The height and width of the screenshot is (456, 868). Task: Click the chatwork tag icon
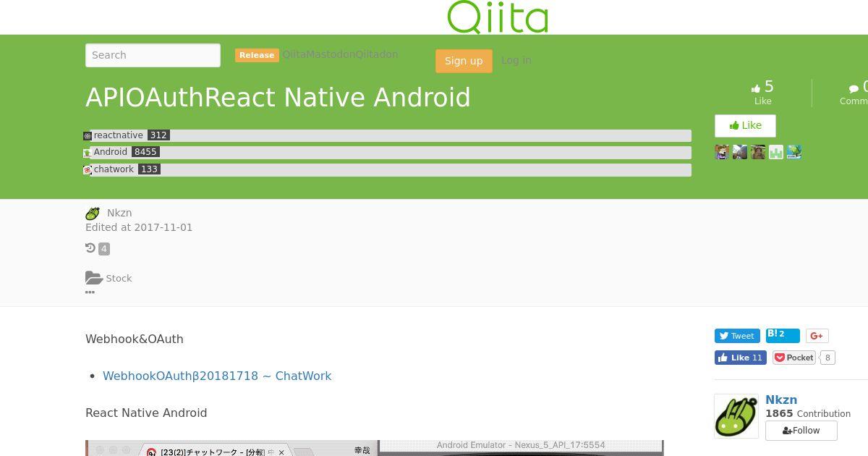pyautogui.click(x=88, y=170)
